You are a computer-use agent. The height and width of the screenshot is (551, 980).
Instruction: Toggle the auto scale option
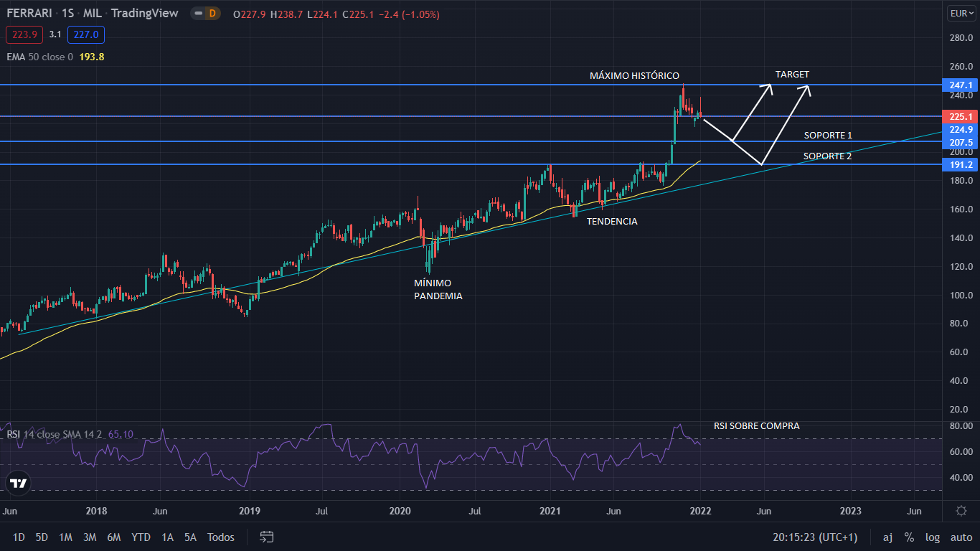click(x=961, y=537)
